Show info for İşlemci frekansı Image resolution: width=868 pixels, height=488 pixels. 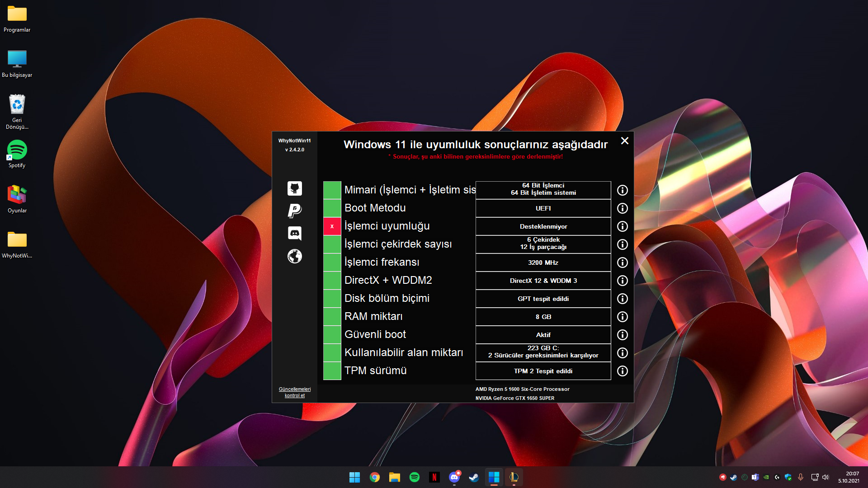(623, 263)
